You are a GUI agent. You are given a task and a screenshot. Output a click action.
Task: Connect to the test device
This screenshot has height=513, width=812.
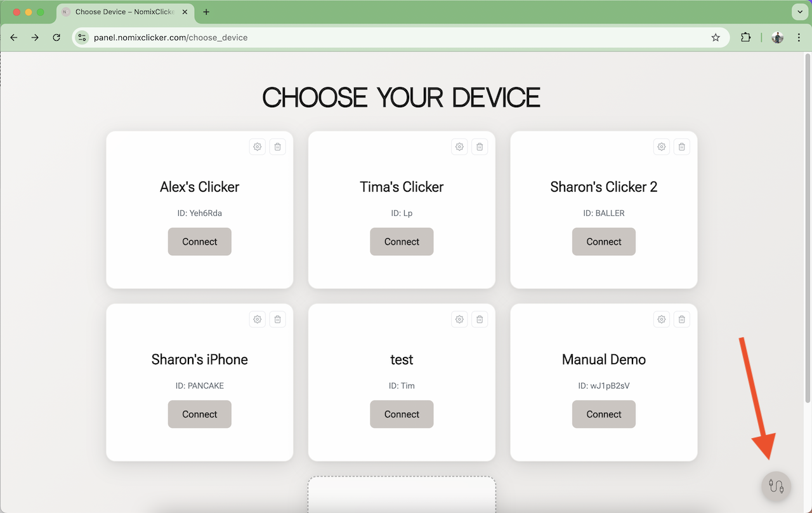coord(402,415)
